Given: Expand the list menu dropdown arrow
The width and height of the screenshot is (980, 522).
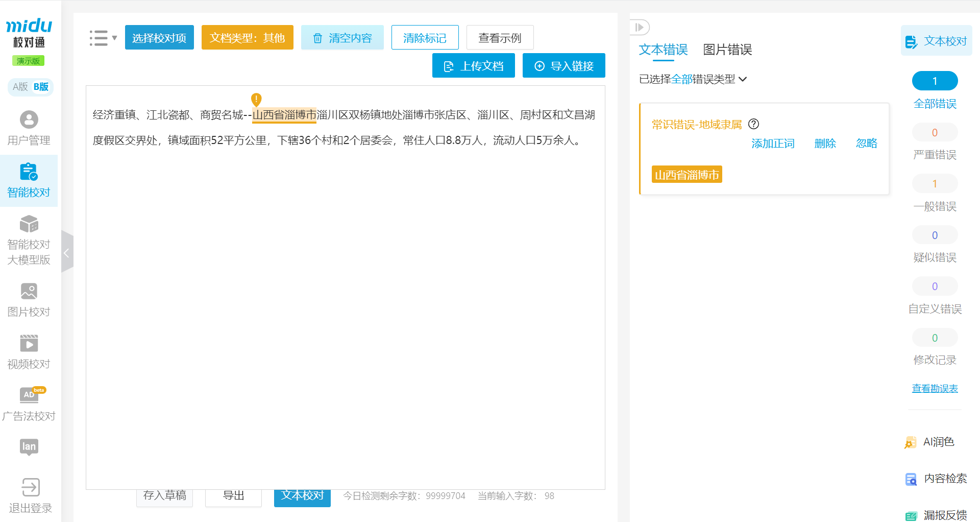Looking at the screenshot, I should click(x=114, y=38).
